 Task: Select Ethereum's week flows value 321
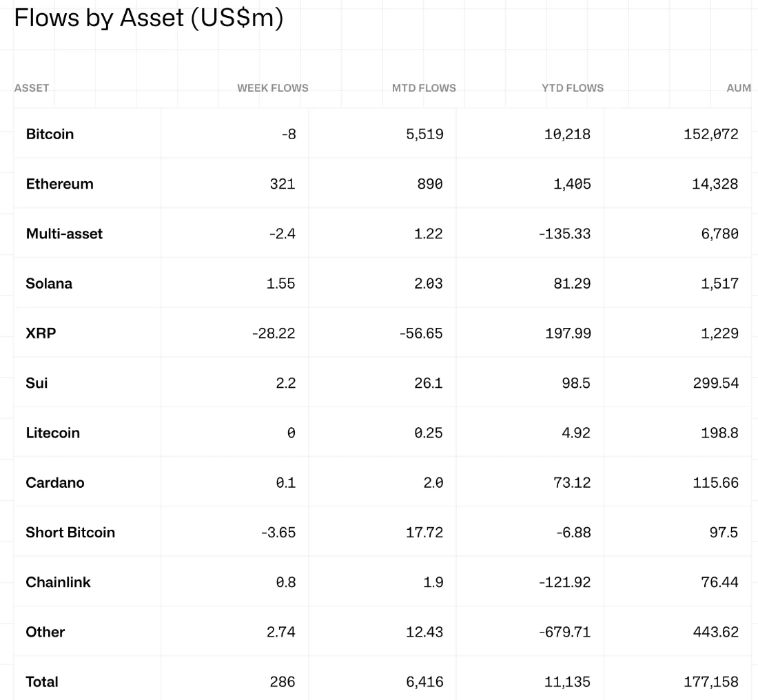click(x=283, y=184)
